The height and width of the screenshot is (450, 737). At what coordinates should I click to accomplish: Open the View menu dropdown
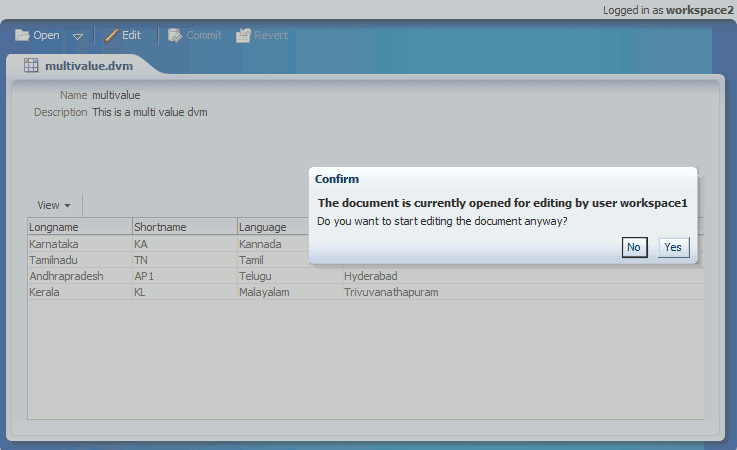pos(54,205)
